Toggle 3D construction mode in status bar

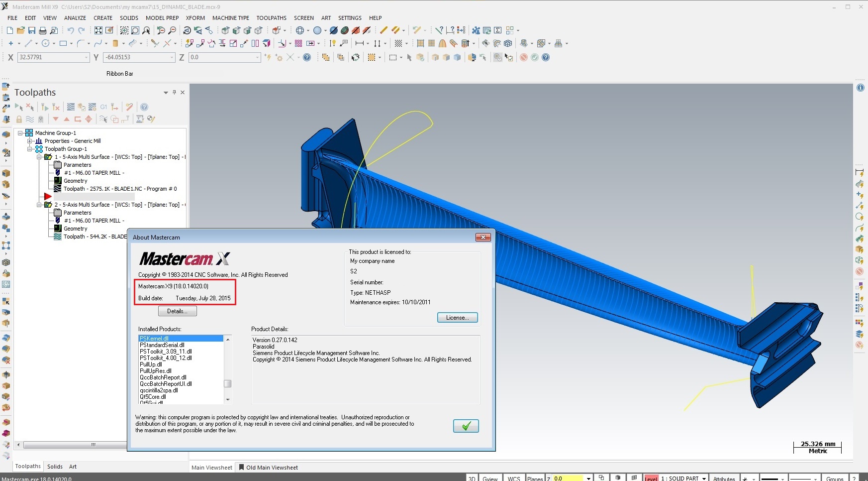pyautogui.click(x=472, y=478)
